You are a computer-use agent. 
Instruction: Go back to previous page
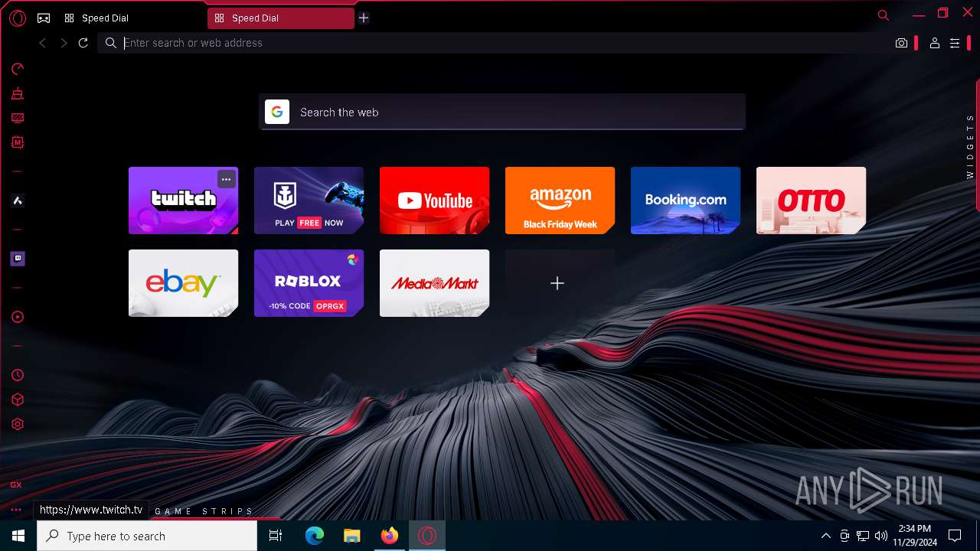(43, 43)
